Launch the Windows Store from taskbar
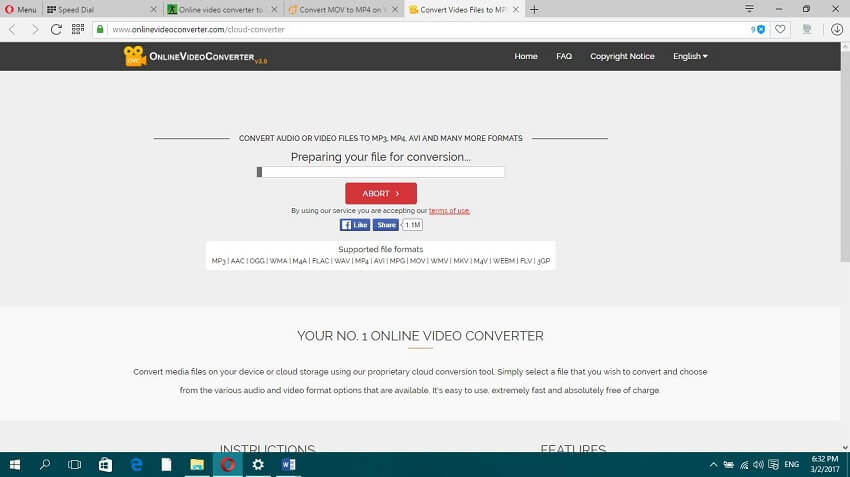850x477 pixels. coord(105,465)
